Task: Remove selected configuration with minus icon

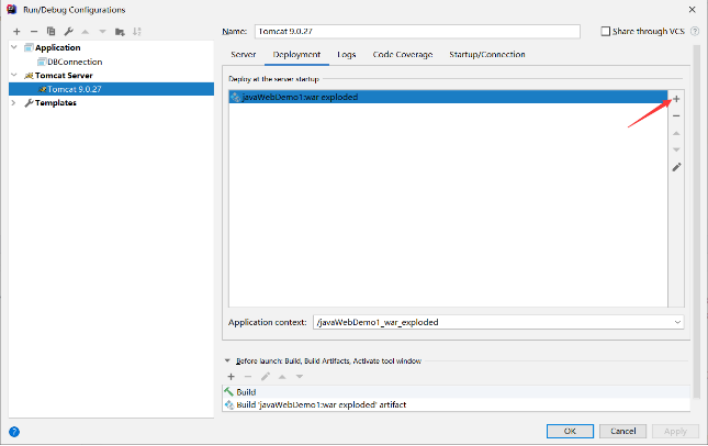Action: coord(34,32)
